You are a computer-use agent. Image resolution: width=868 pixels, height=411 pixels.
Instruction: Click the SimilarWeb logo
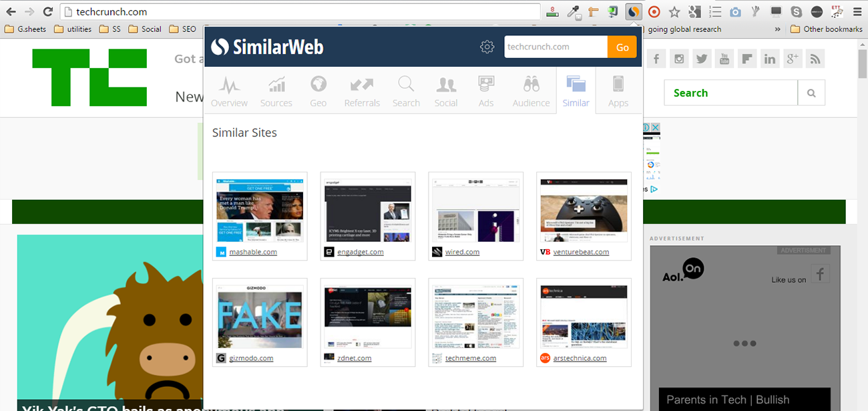click(x=267, y=47)
